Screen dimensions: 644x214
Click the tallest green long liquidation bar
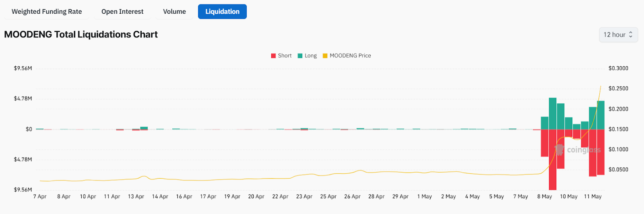click(553, 113)
